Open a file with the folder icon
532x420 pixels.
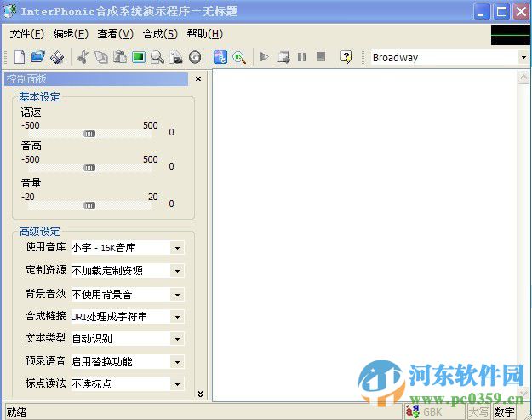(x=38, y=57)
